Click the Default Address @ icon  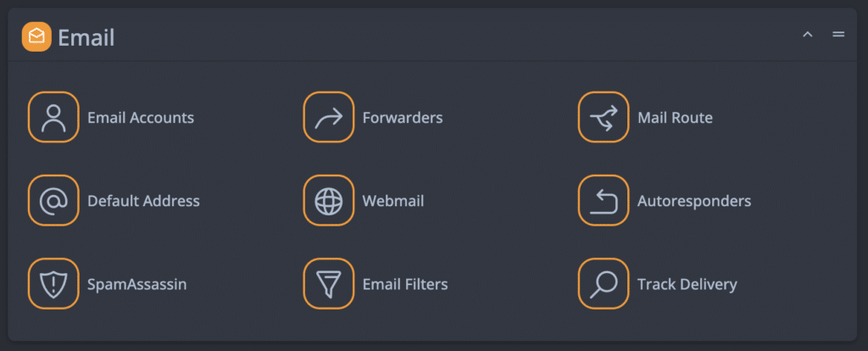(x=53, y=201)
